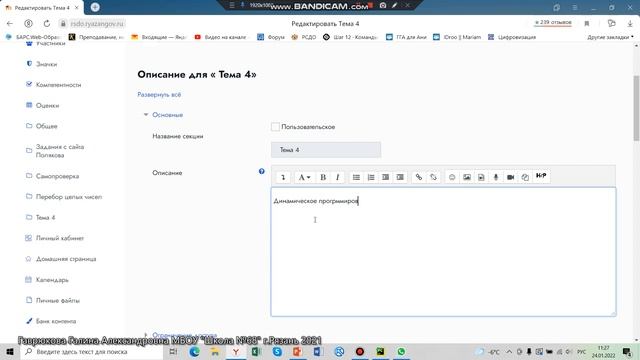
Task: Reload the page
Action: (x=47, y=24)
